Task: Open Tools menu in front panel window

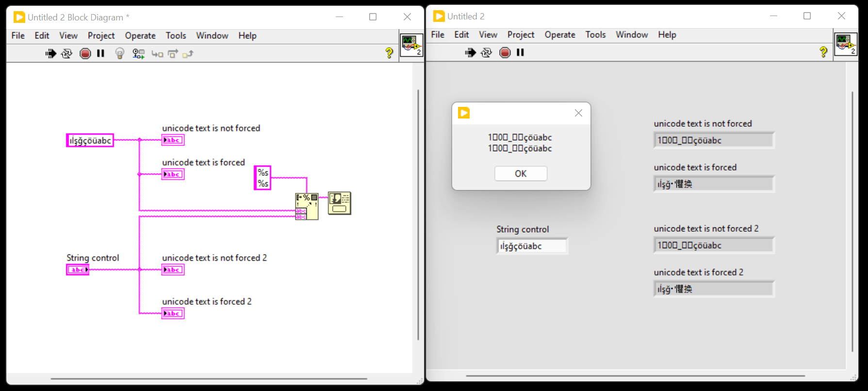Action: (x=595, y=34)
